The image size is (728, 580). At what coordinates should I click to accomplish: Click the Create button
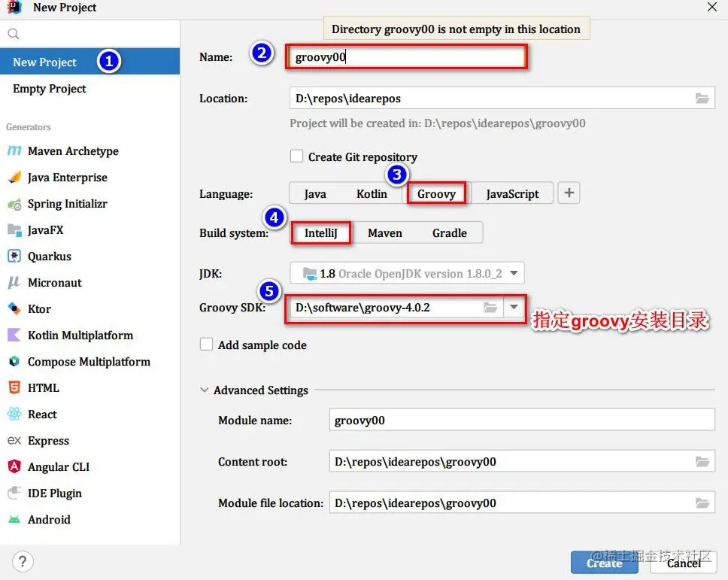604,563
